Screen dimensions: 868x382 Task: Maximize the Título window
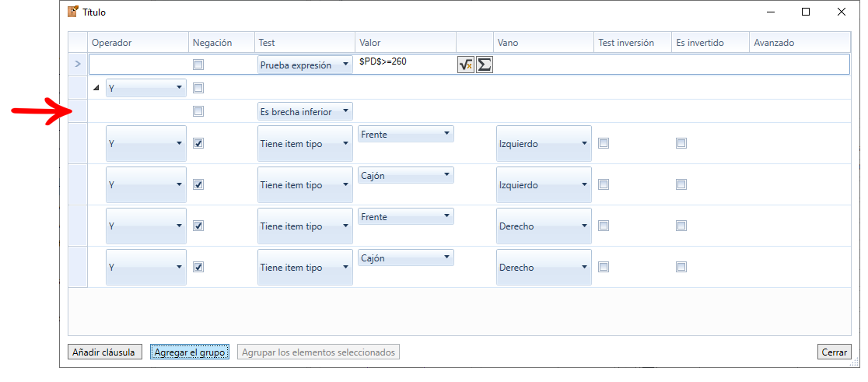(x=806, y=12)
